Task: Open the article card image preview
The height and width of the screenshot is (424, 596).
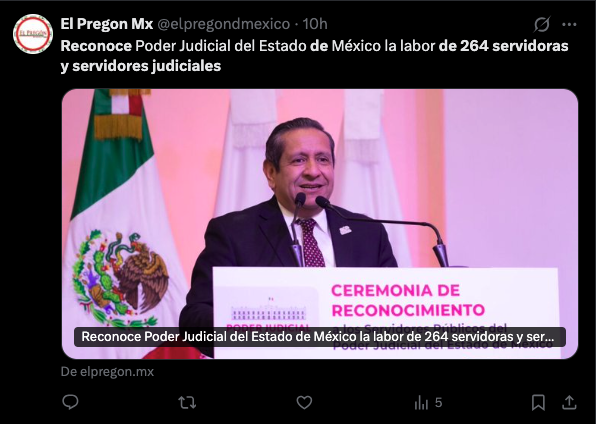Action: [320, 224]
